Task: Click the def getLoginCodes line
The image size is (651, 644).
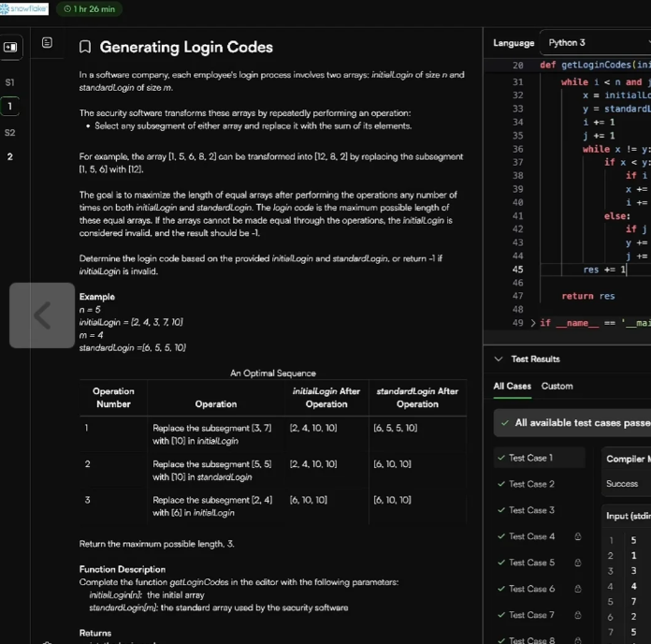Action: pyautogui.click(x=596, y=65)
